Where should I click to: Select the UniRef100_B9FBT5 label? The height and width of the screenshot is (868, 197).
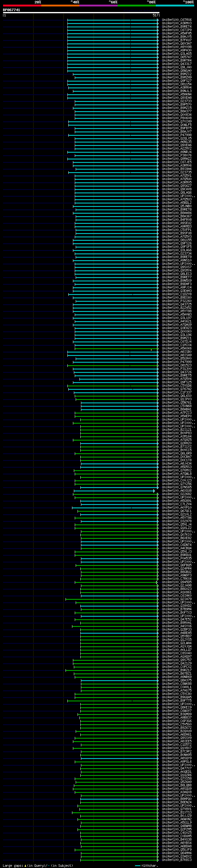point(176,128)
